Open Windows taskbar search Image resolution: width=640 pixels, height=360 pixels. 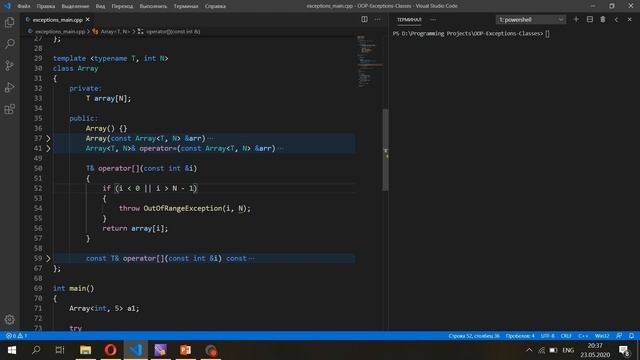pos(36,350)
